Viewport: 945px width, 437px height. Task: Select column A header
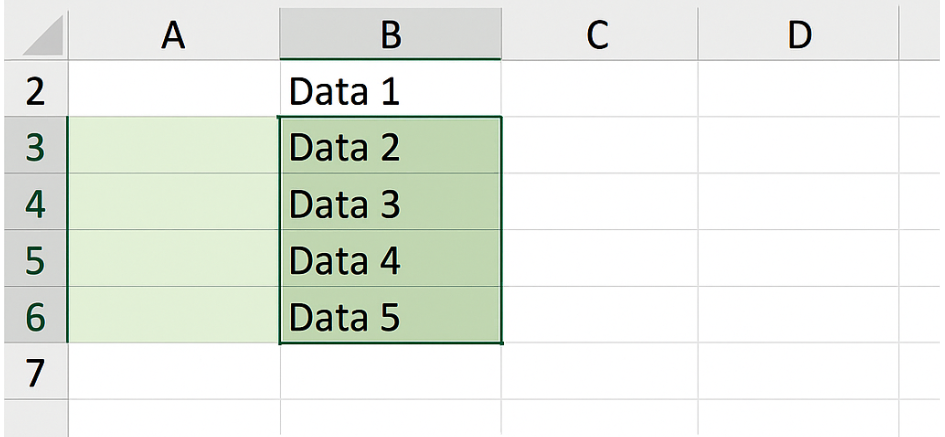pos(174,35)
